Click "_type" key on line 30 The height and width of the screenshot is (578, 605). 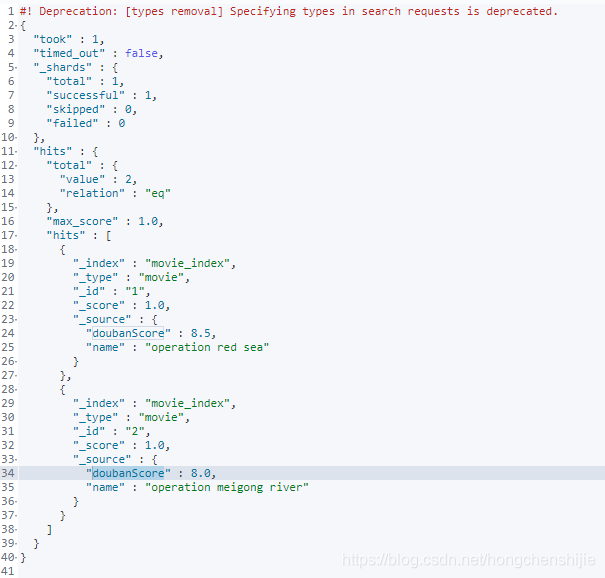coord(95,417)
